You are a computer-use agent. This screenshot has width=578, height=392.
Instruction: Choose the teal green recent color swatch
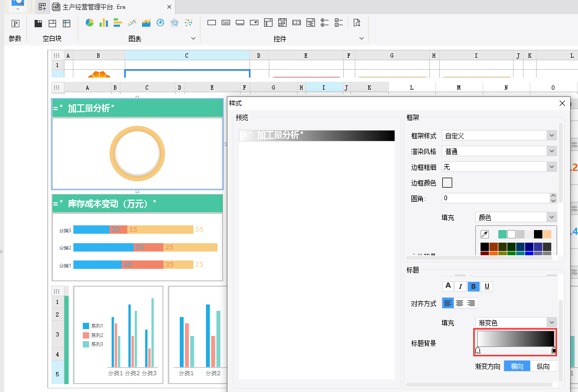pyautogui.click(x=503, y=234)
